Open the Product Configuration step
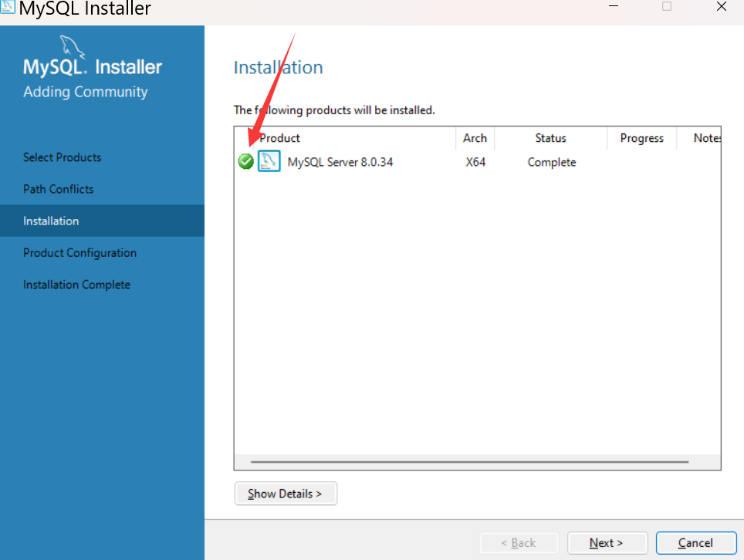Screen dimensions: 744x560 tap(79, 253)
